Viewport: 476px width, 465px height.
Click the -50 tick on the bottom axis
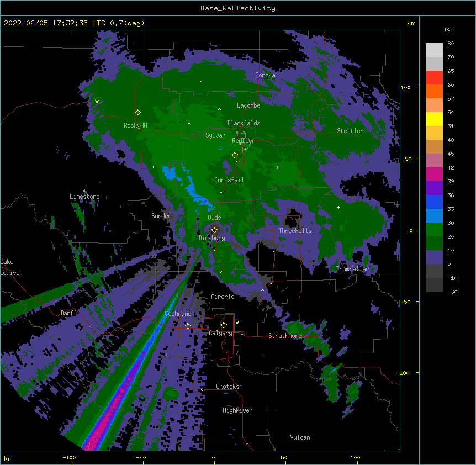pyautogui.click(x=141, y=457)
